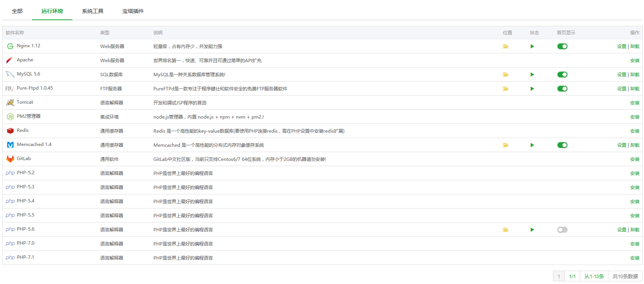Click 安装 for PHP-7.0
This screenshot has height=284, width=644.
[635, 244]
